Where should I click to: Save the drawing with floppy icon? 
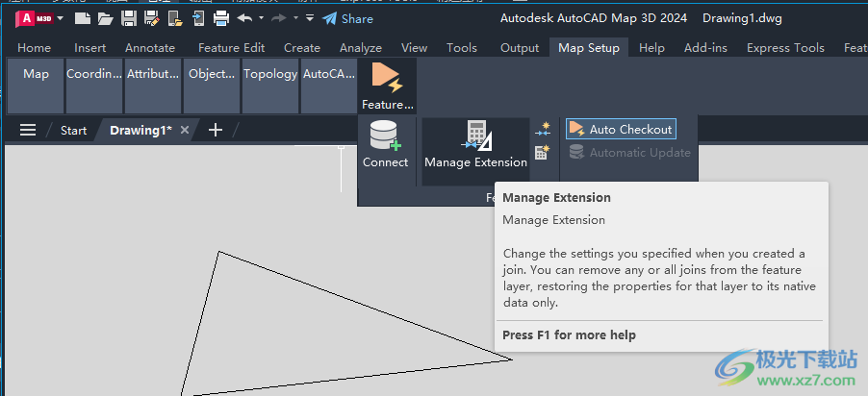click(x=129, y=19)
